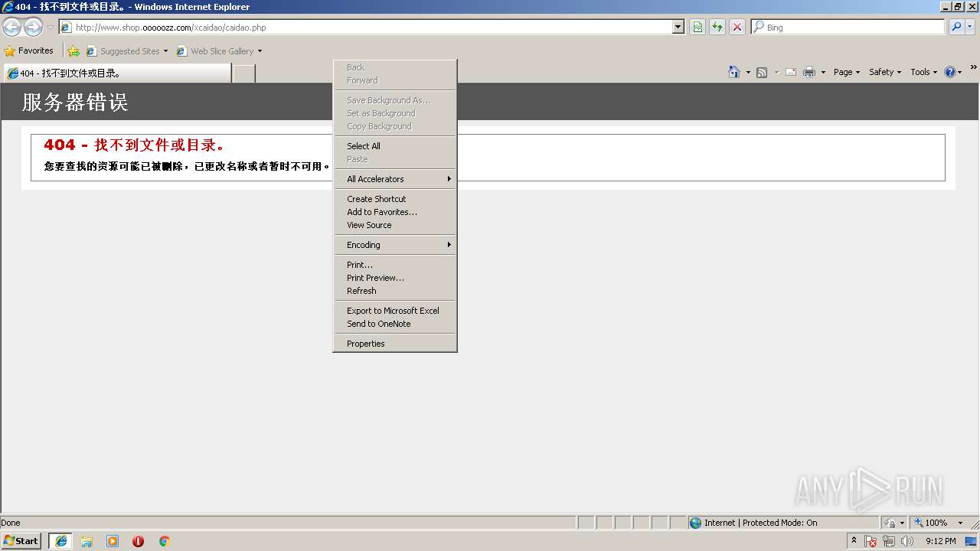
Task: Click the Print printer icon
Action: [x=809, y=72]
